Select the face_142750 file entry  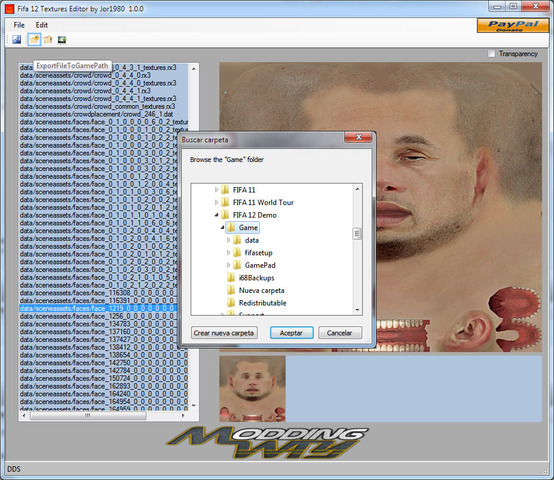click(x=104, y=363)
